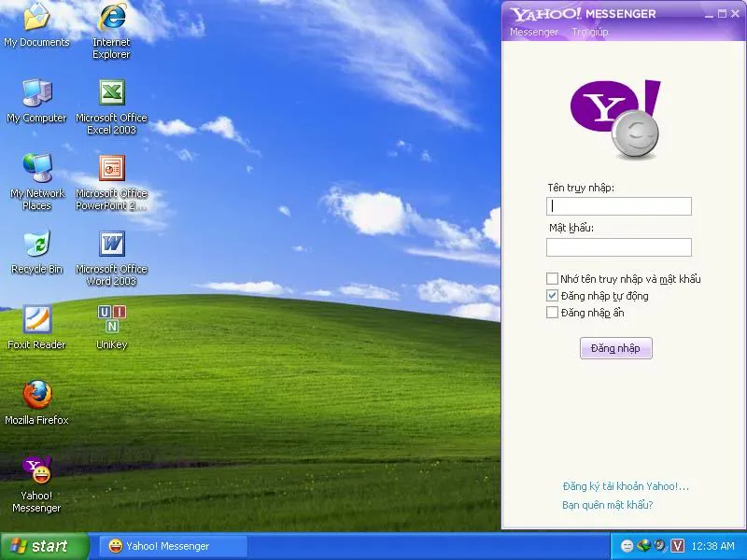Click the Yahoo! logo in Messenger window

615,119
